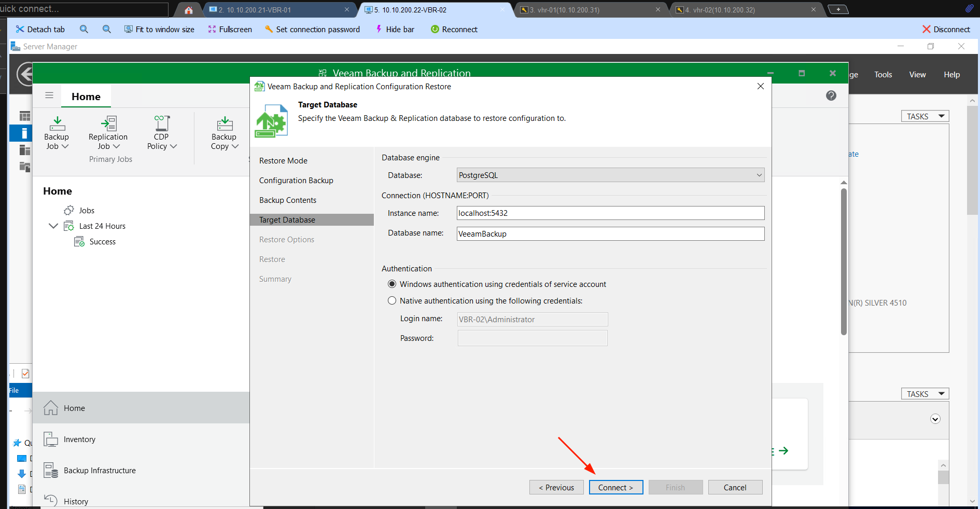The height and width of the screenshot is (509, 980).
Task: Click the green arrow link in Server Manager panel
Action: [x=783, y=450]
